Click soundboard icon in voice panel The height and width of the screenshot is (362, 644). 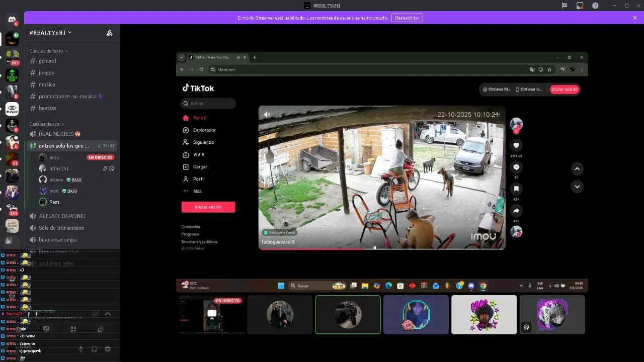[x=100, y=329]
